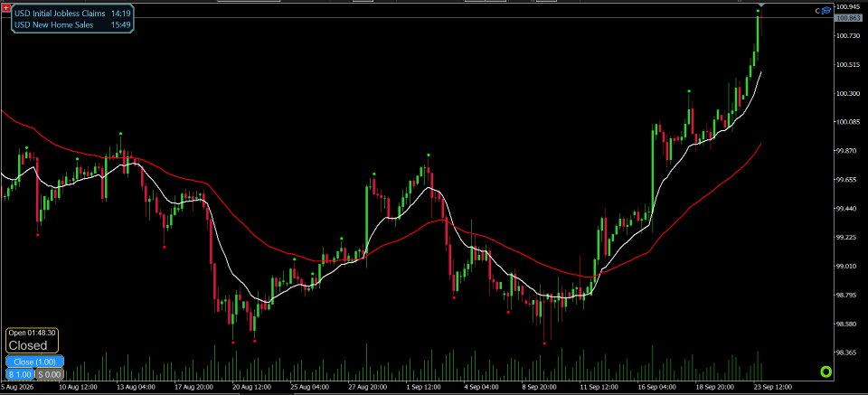Image resolution: width=868 pixels, height=395 pixels.
Task: Click the 11 Sep 12:00 time label
Action: 598,387
